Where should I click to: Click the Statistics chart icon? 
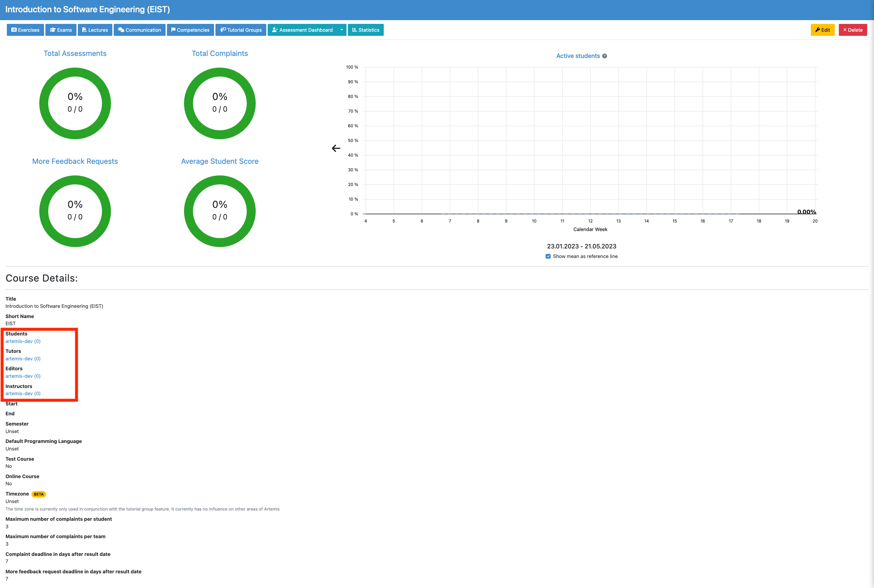(x=354, y=30)
